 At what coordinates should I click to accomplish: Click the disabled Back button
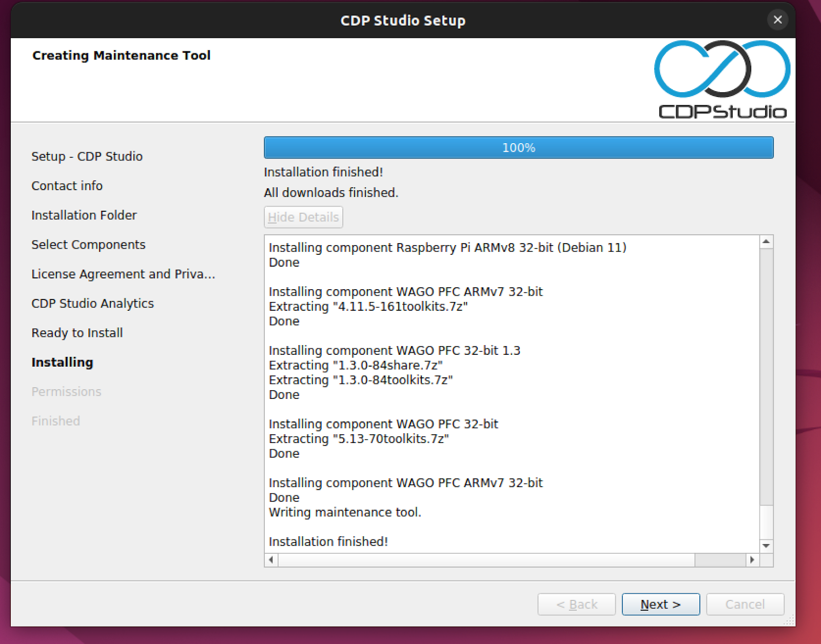tap(576, 604)
